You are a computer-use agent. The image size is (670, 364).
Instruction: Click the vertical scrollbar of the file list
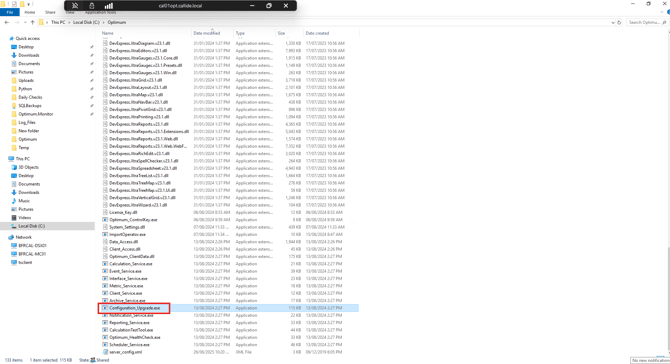point(668,191)
